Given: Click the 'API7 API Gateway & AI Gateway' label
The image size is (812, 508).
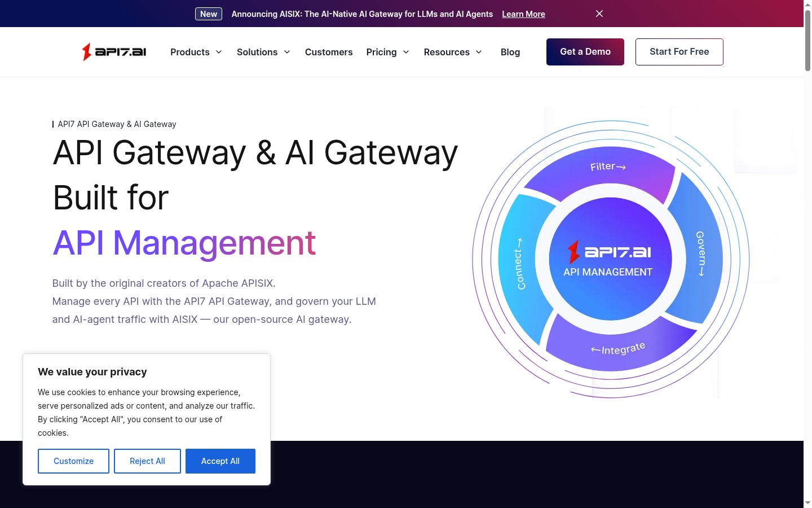Looking at the screenshot, I should pos(117,124).
